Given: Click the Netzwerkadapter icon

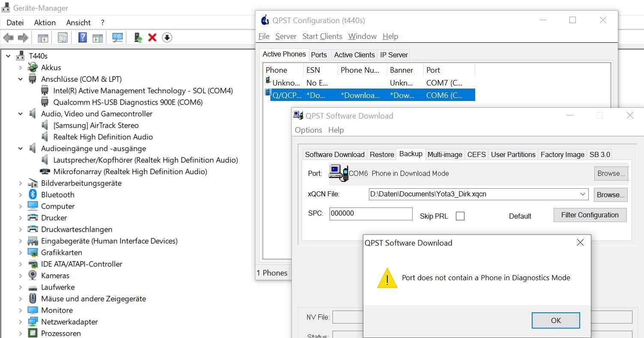Looking at the screenshot, I should click(33, 322).
